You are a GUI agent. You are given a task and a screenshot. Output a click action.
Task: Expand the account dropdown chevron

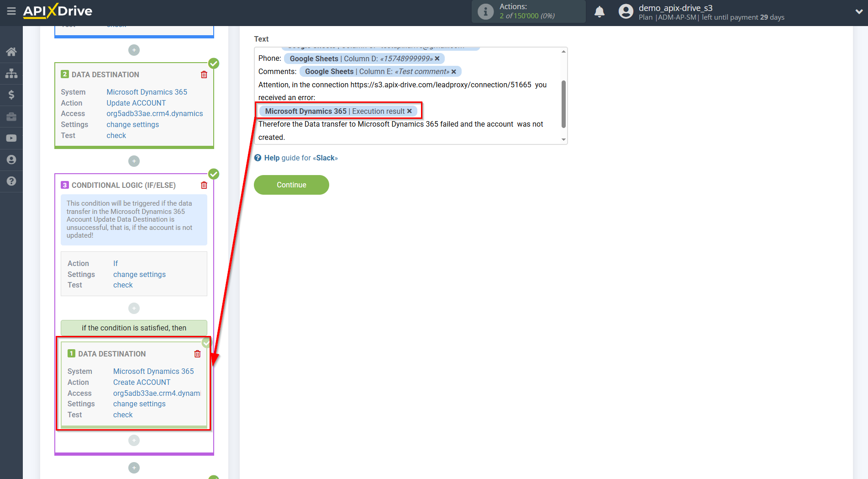coord(859,11)
